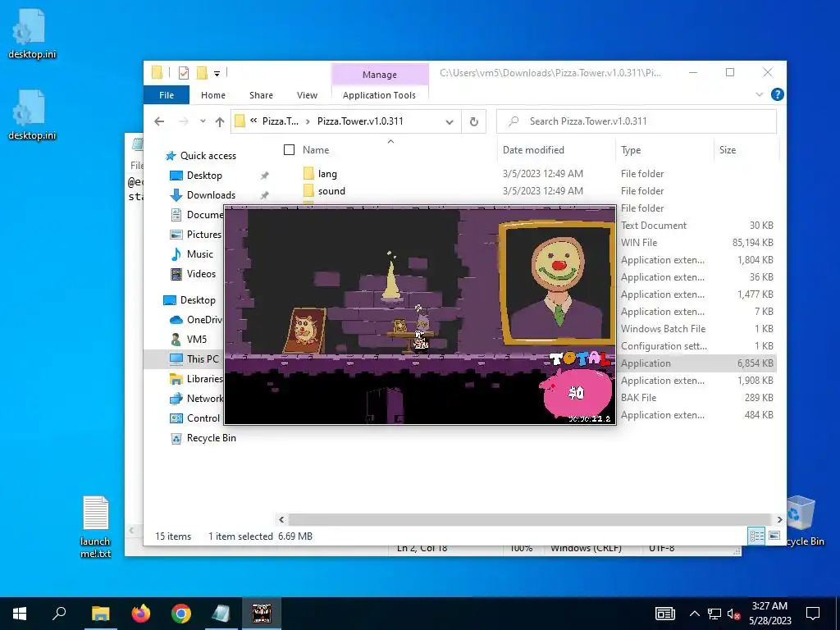The height and width of the screenshot is (630, 840).
Task: Go back with the Back arrow
Action: 159,121
